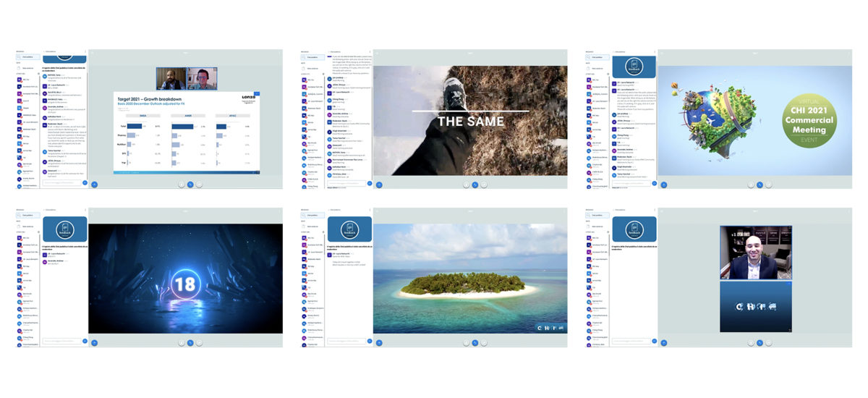Click the grey button right of the call button under the countdown 18
This screenshot has width=868, height=398.
click(x=200, y=342)
